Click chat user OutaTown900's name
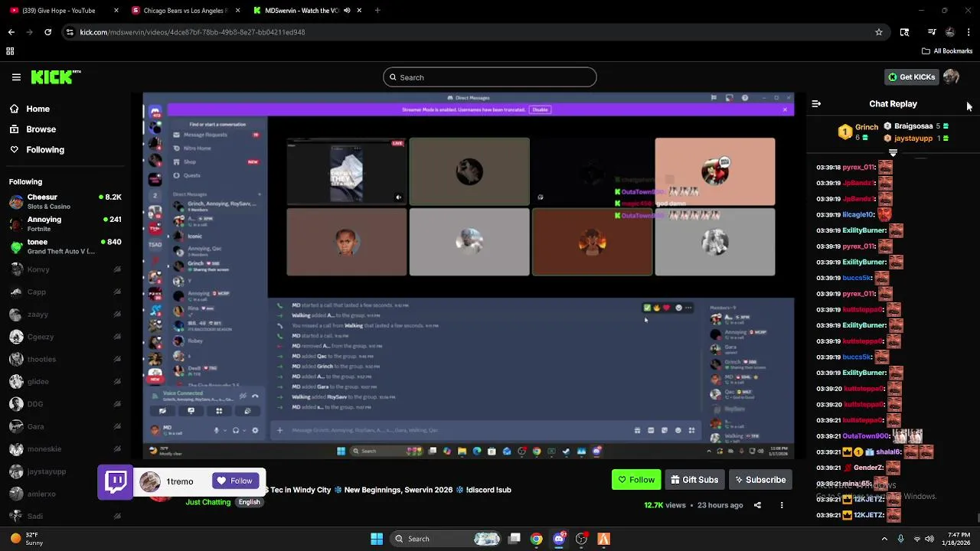The height and width of the screenshot is (551, 980). [866, 436]
